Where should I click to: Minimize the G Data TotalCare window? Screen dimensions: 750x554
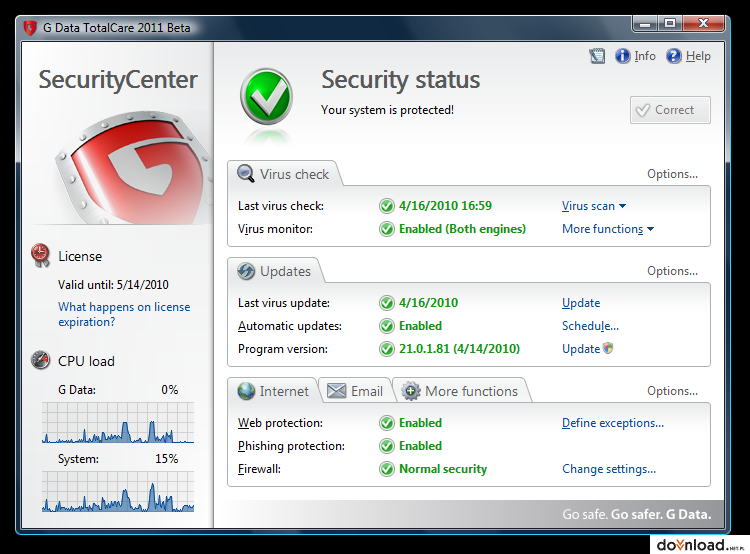pyautogui.click(x=645, y=23)
